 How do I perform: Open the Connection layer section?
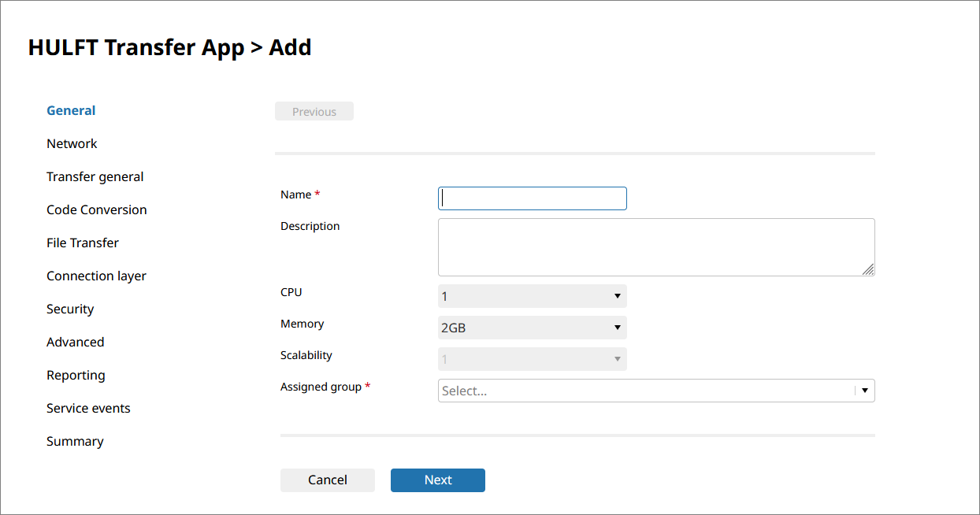pyautogui.click(x=96, y=276)
